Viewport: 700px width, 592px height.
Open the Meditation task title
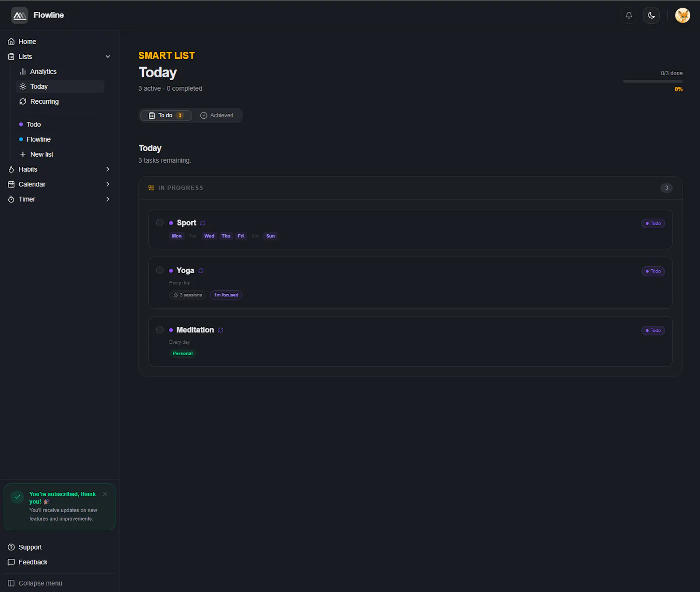[195, 330]
